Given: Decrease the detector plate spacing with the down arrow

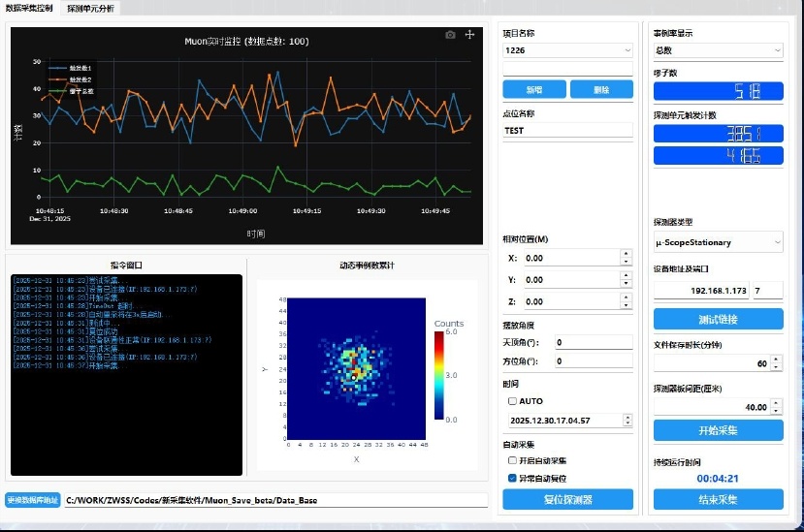Looking at the screenshot, I should [776, 411].
